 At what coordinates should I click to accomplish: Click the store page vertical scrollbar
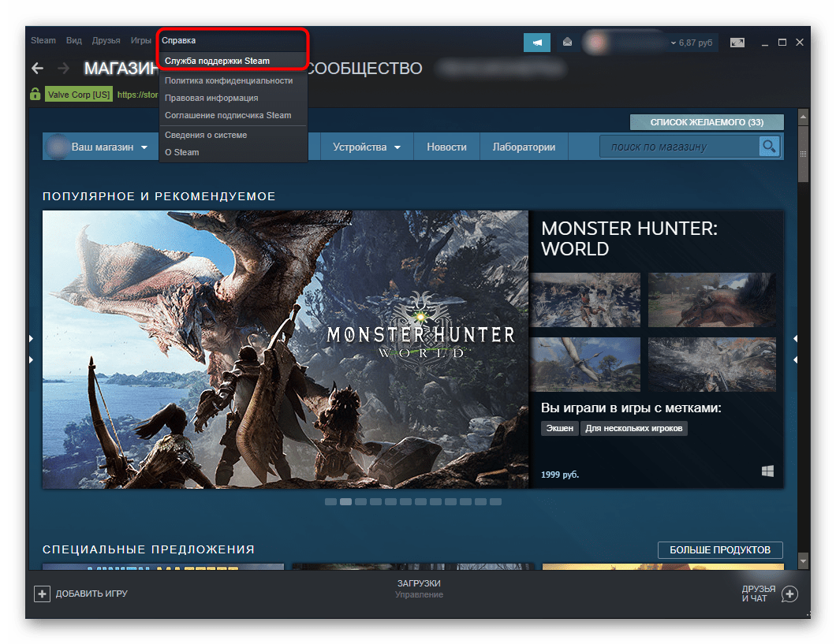point(803,315)
